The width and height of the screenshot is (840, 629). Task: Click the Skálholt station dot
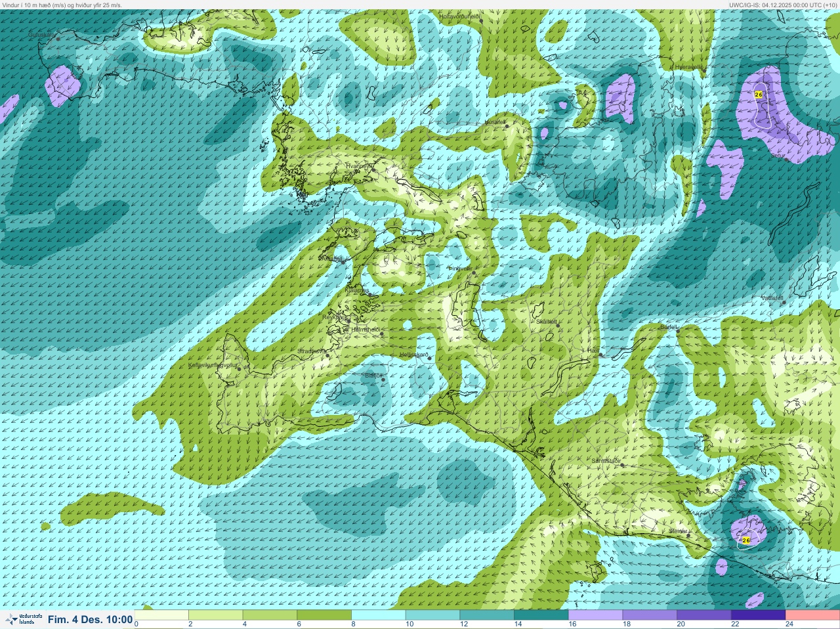[x=558, y=325]
